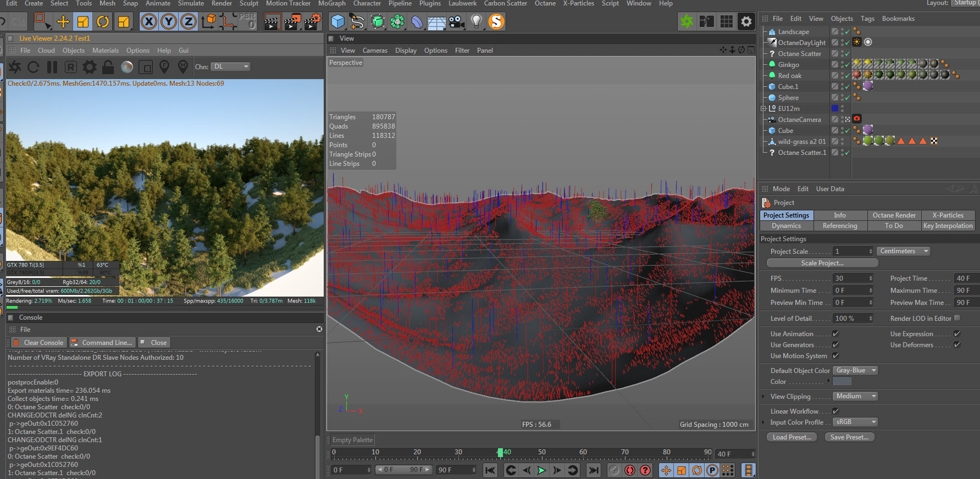The height and width of the screenshot is (479, 980).
Task: Enable Render LOD in Editor checkbox
Action: (957, 318)
